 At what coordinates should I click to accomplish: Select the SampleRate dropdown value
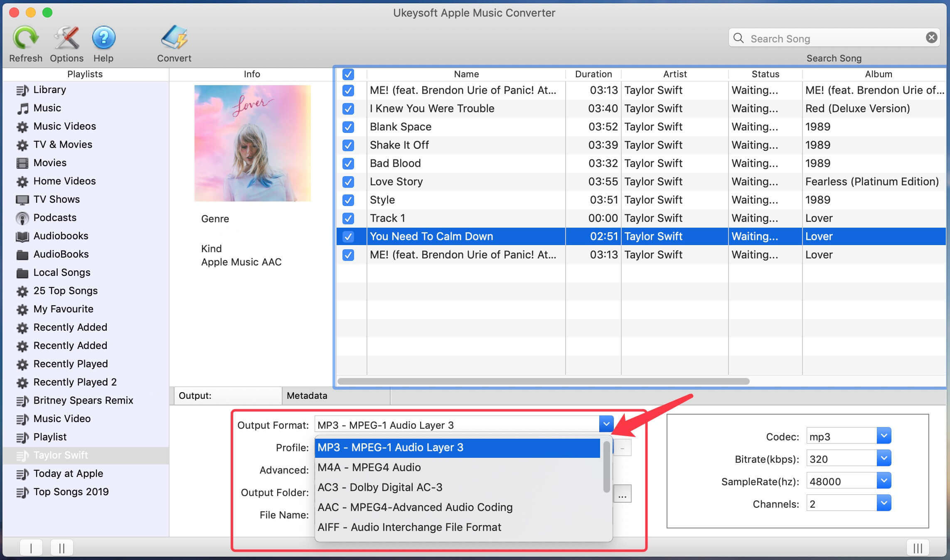point(846,482)
